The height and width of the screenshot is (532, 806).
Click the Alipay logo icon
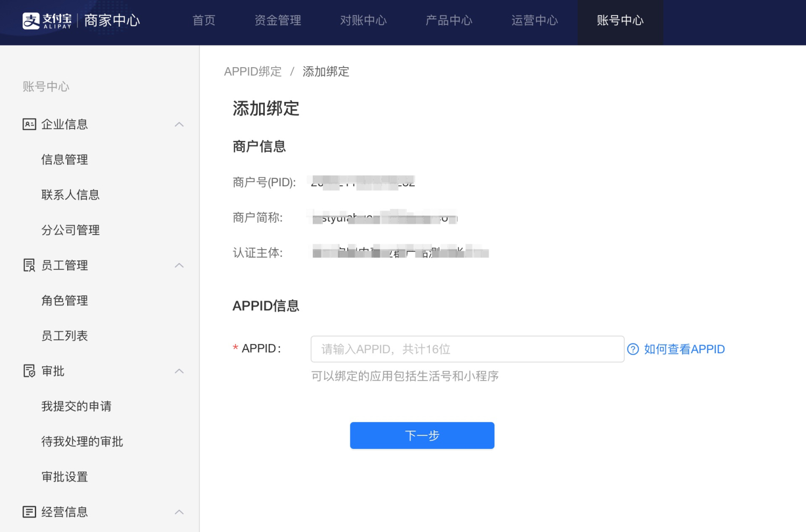pyautogui.click(x=31, y=20)
